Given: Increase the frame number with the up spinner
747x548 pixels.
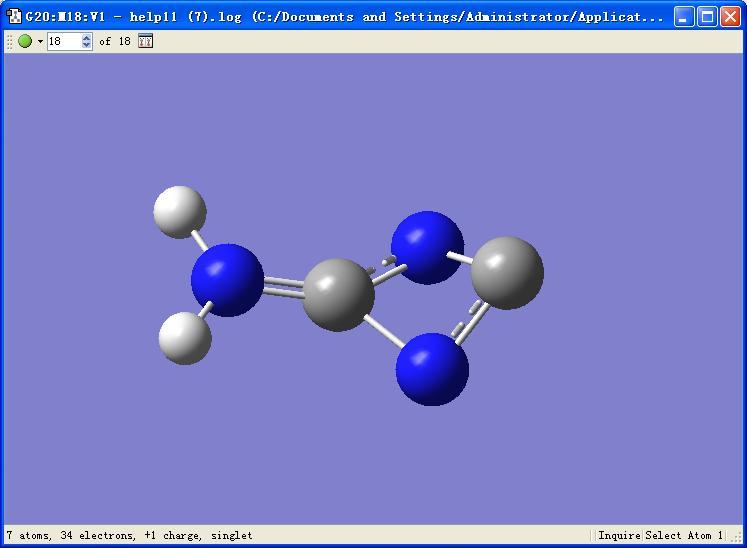Looking at the screenshot, I should (86, 38).
